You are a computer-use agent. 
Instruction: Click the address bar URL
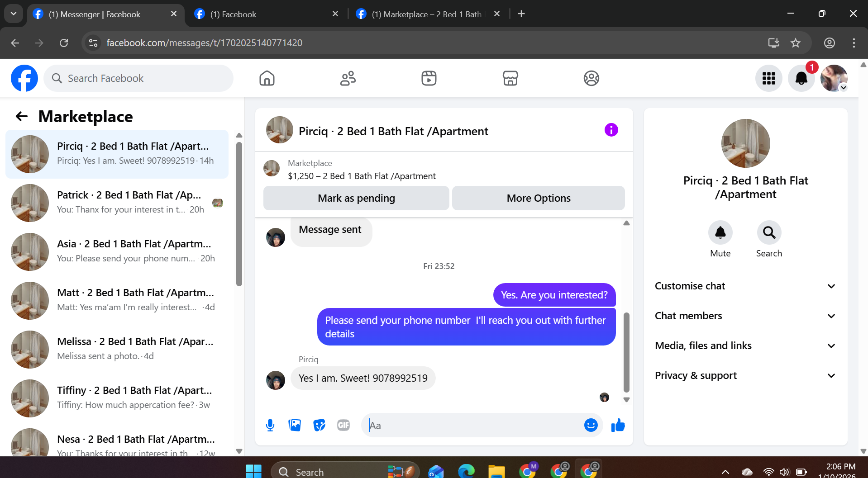204,43
